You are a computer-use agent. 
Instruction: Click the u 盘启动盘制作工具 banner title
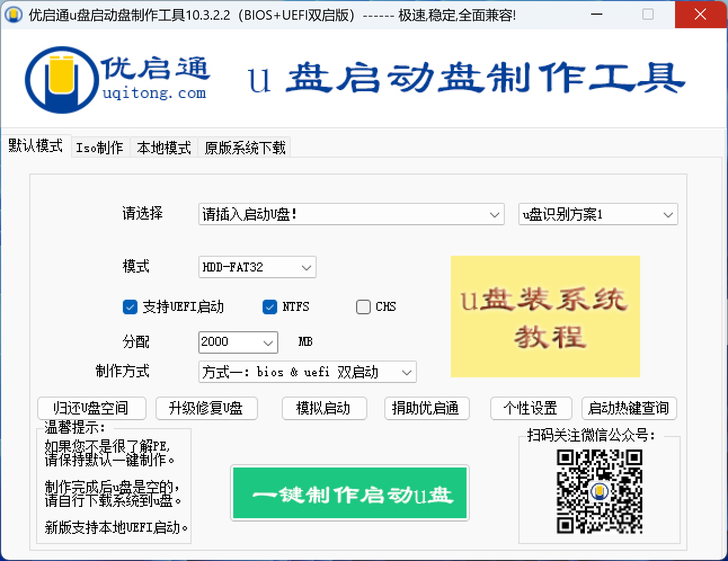[466, 78]
